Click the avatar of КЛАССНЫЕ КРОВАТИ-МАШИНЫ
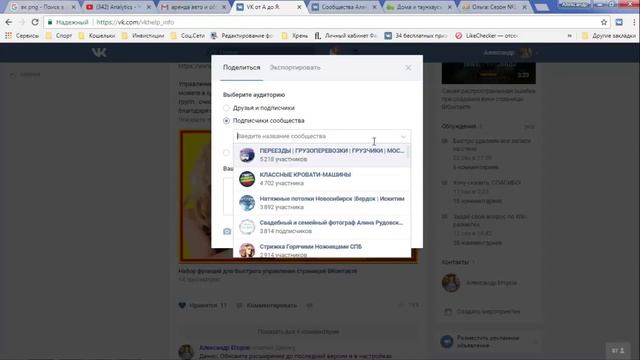 coord(247,179)
